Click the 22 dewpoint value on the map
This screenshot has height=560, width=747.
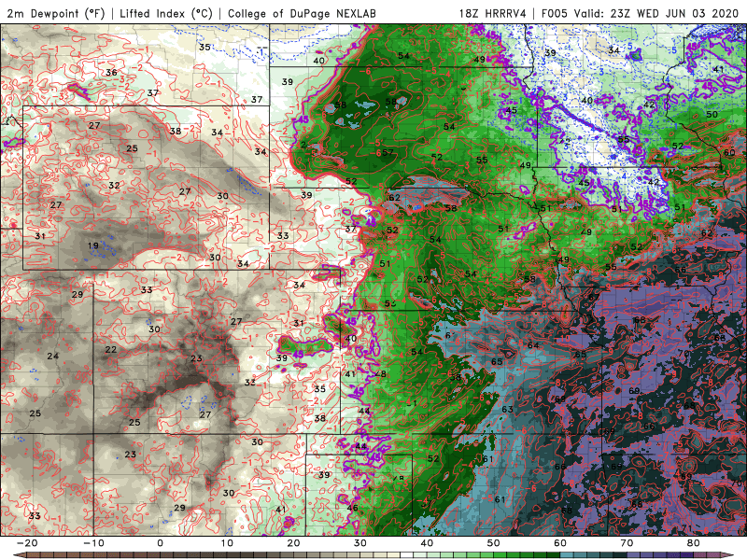click(111, 349)
